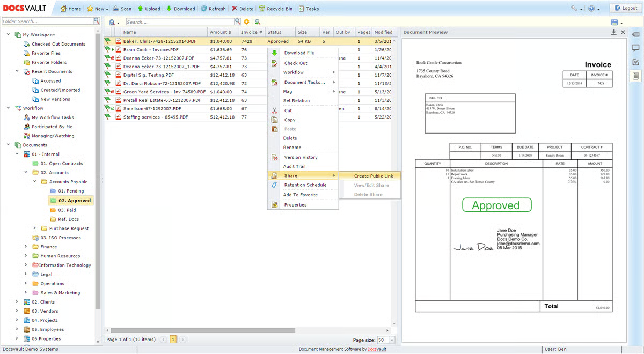Open the comments panel speech-bubble icon
This screenshot has height=354, width=644.
point(635,48)
